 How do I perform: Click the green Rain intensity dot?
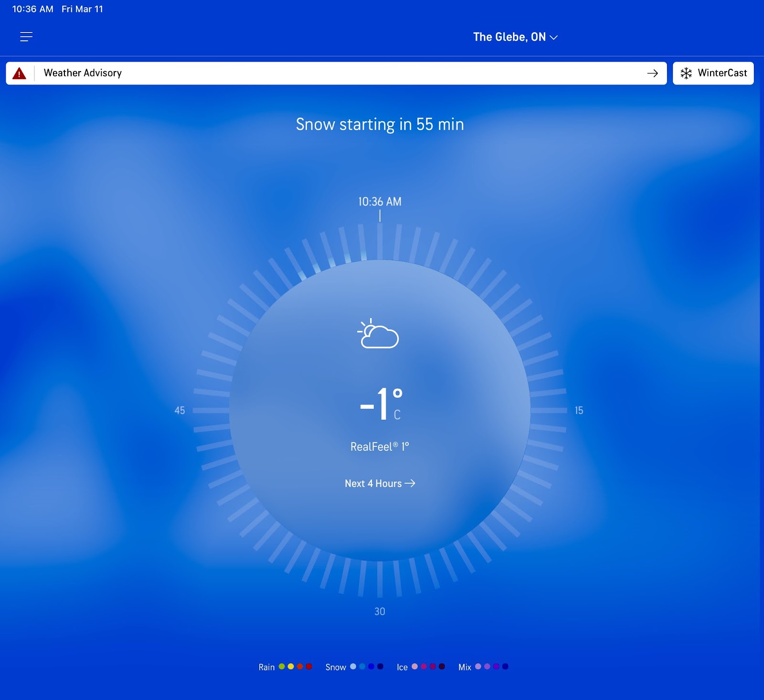(282, 667)
